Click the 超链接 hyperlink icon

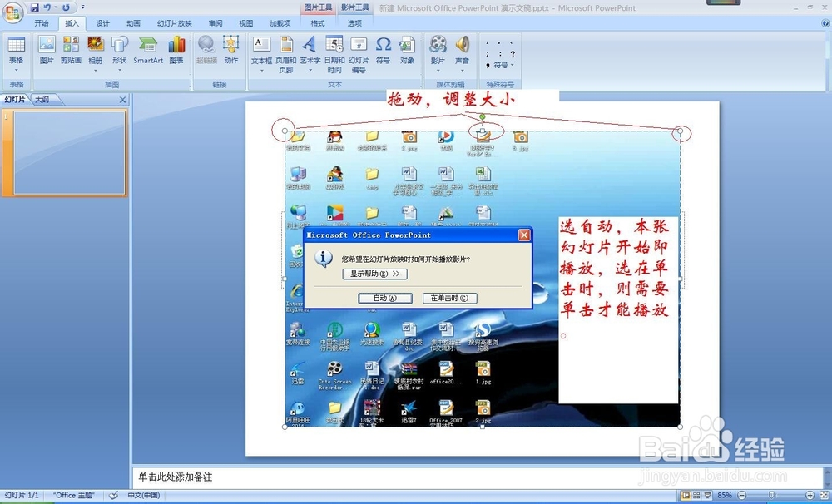207,51
